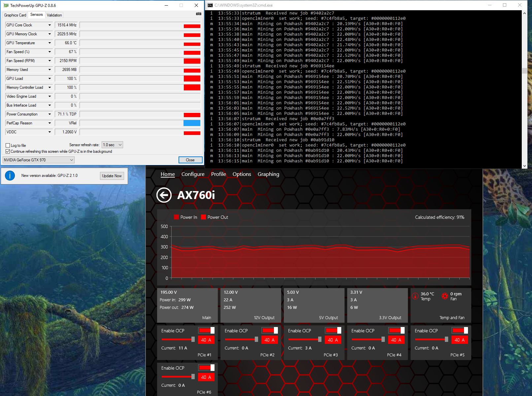Toggle Enable OCP for PCIe #4

pos(396,330)
